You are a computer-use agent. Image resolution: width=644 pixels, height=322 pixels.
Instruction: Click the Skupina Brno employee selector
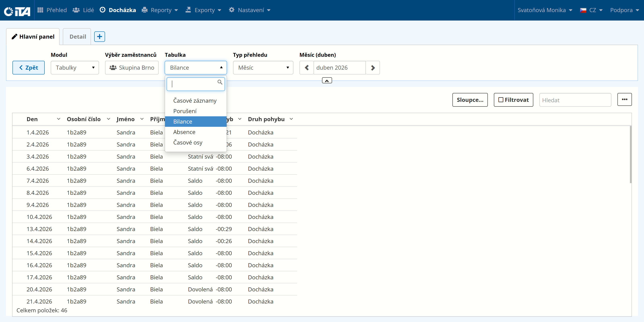132,67
